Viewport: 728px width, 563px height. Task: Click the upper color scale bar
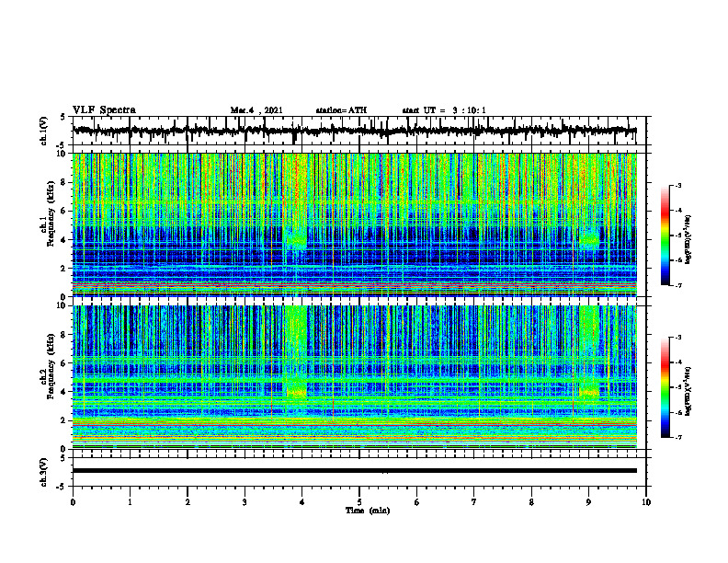665,236
